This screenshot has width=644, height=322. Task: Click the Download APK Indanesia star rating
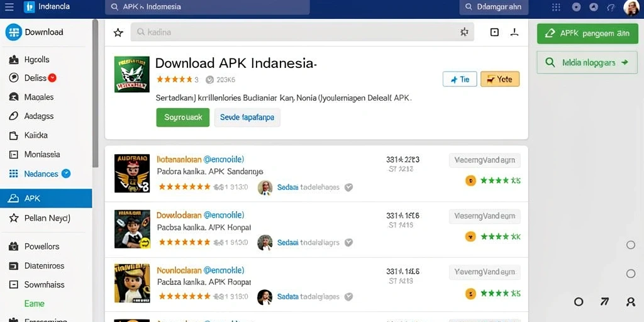pos(175,79)
